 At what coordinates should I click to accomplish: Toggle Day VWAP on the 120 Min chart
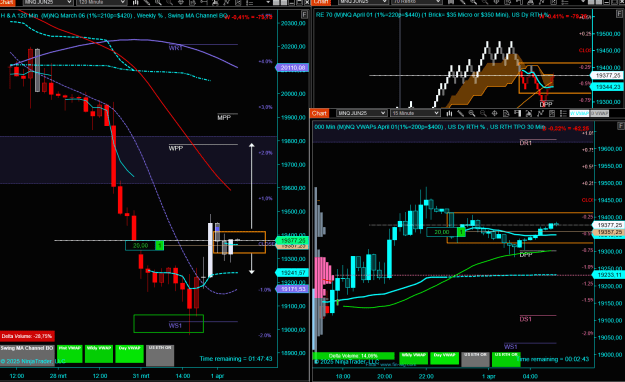(x=129, y=354)
